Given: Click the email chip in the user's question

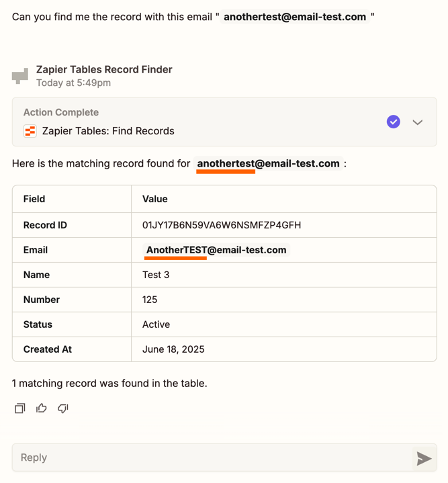Looking at the screenshot, I should tap(295, 17).
